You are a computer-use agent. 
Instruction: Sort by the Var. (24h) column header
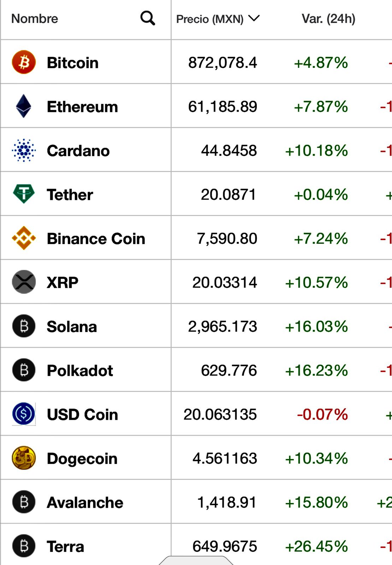[328, 19]
